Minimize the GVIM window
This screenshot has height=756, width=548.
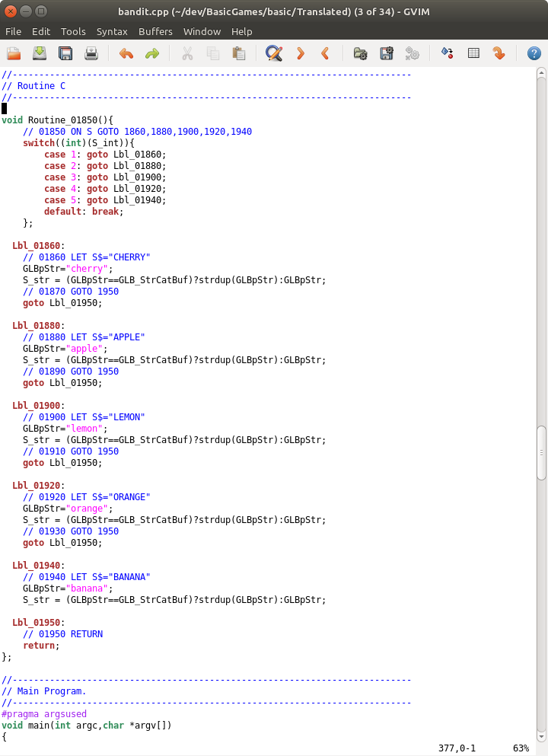click(26, 11)
